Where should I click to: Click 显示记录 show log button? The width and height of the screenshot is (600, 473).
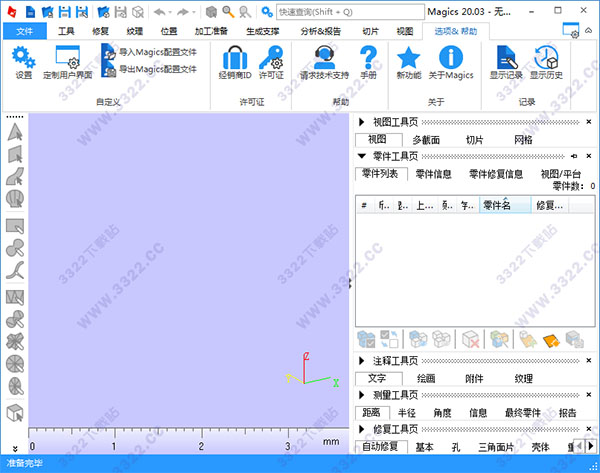click(506, 63)
